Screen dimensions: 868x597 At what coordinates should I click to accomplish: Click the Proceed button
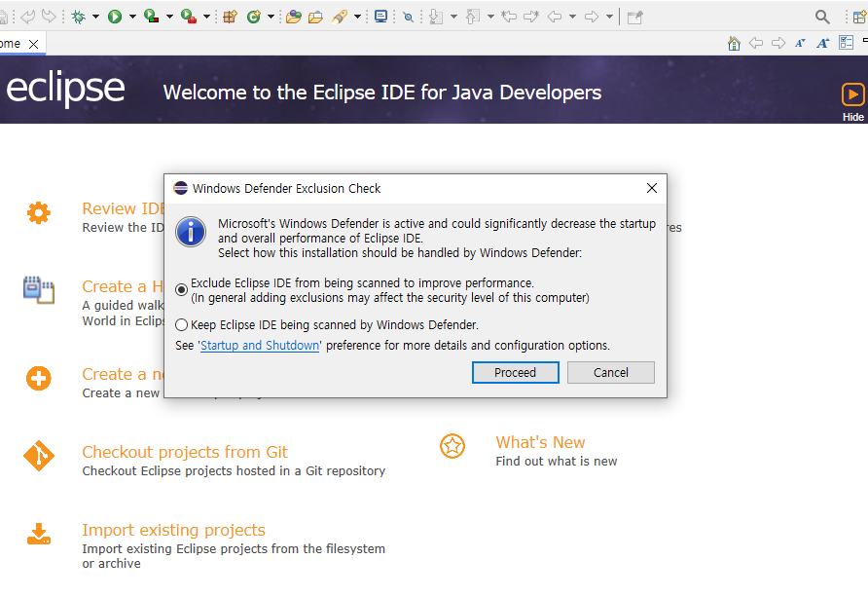[x=516, y=373]
